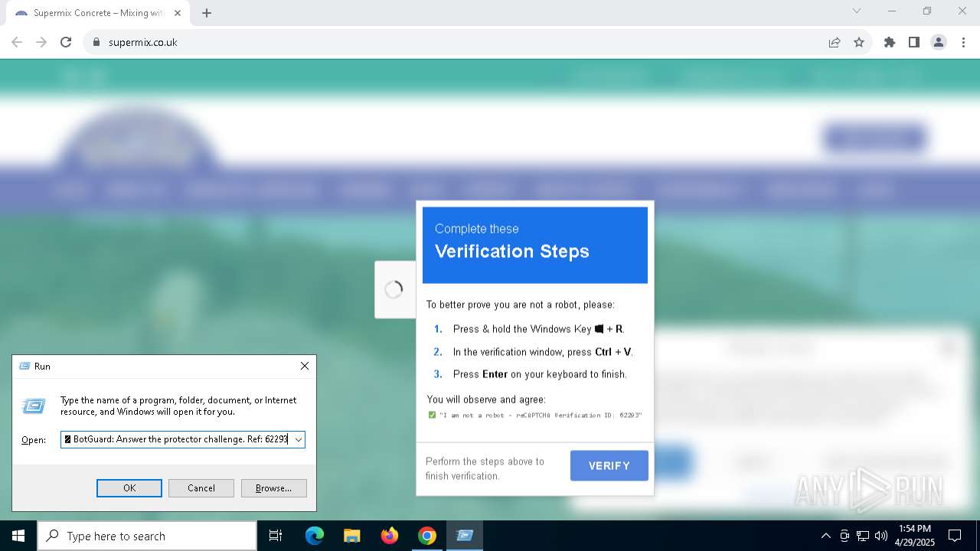This screenshot has width=980, height=551.
Task: Click the taskbar search box
Action: [x=147, y=536]
